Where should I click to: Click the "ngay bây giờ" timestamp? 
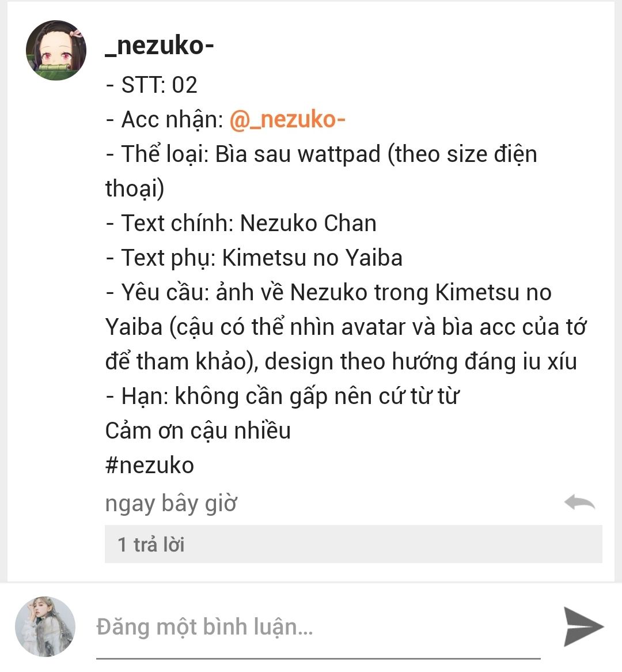[171, 503]
